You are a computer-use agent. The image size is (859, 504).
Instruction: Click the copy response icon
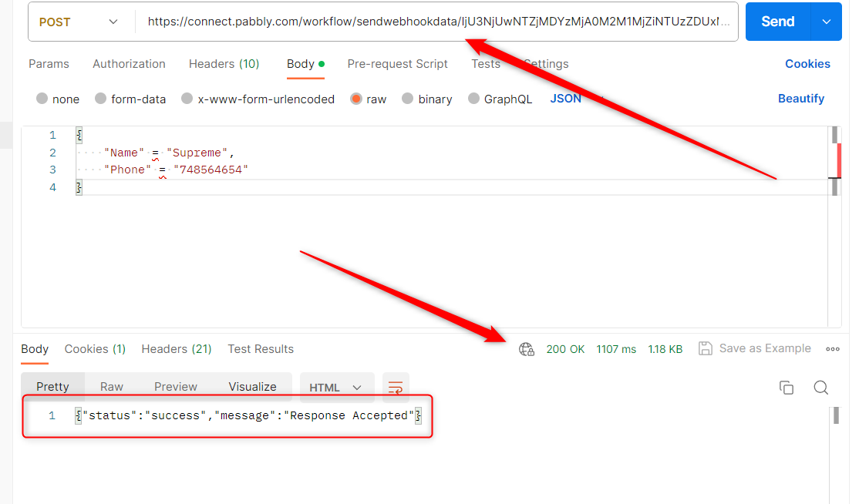(786, 387)
